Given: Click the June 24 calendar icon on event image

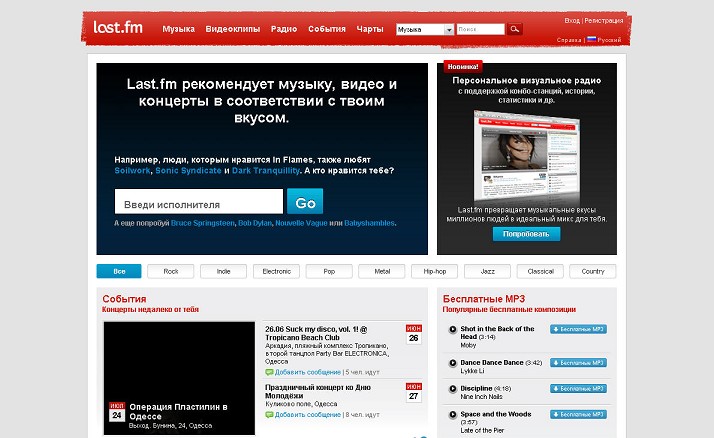Looking at the screenshot, I should click(x=117, y=412).
